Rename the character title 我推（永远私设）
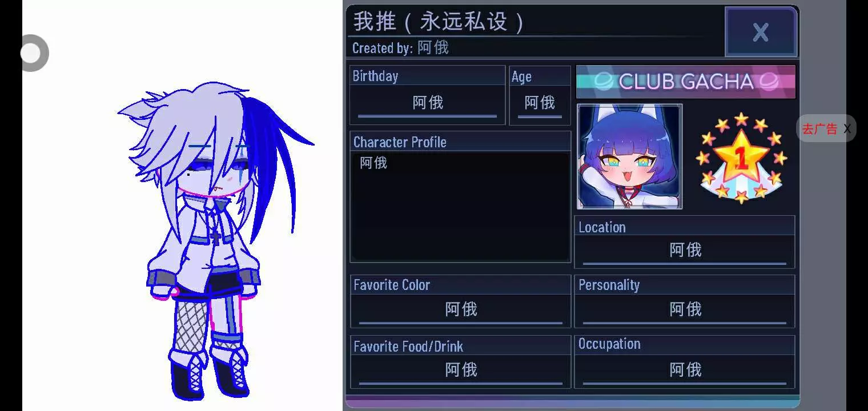868x411 pixels. pyautogui.click(x=439, y=22)
